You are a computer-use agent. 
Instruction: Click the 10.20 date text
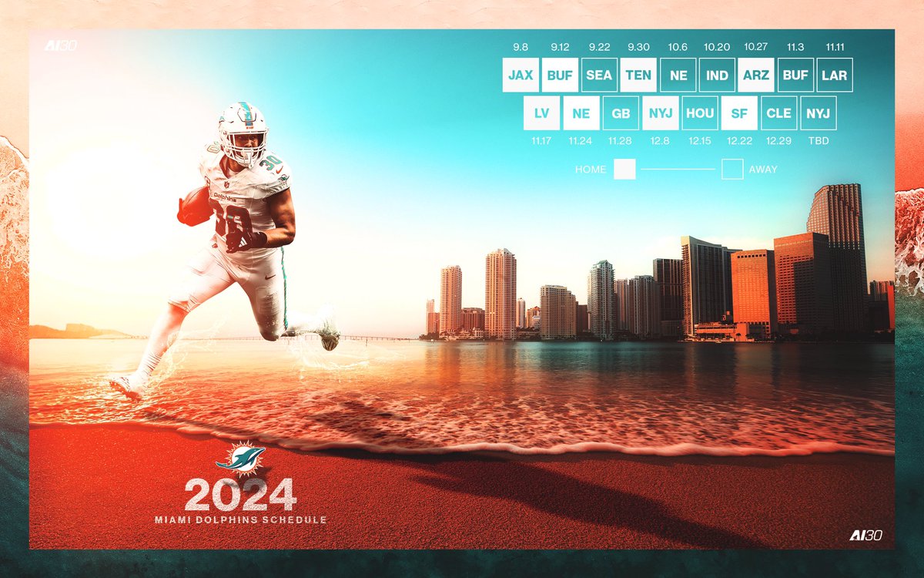point(717,47)
